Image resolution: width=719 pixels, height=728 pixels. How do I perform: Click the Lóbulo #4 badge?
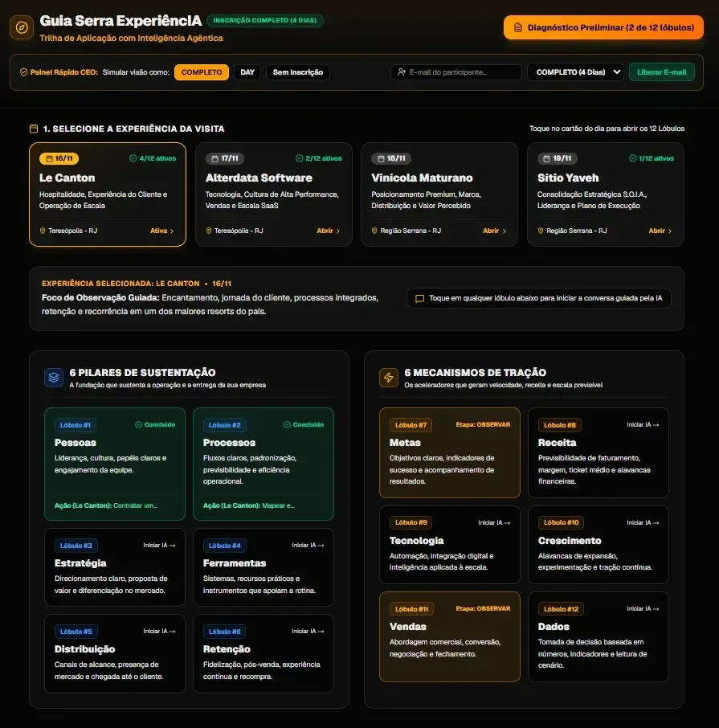pos(225,546)
